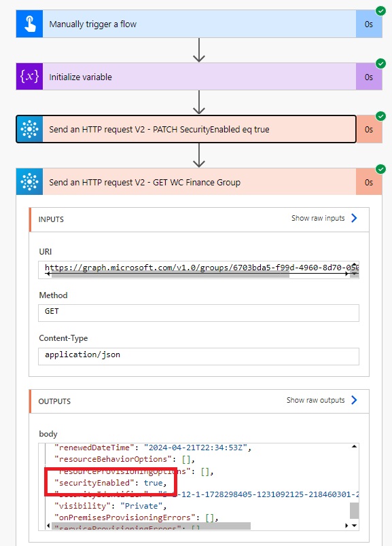This screenshot has width=392, height=546.
Task: Click the URI field with graph.microsoft.com address
Action: (198, 270)
